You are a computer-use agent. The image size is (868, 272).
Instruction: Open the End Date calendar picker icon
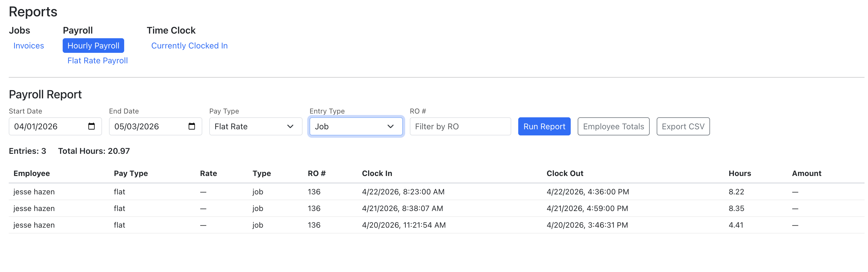pyautogui.click(x=192, y=126)
